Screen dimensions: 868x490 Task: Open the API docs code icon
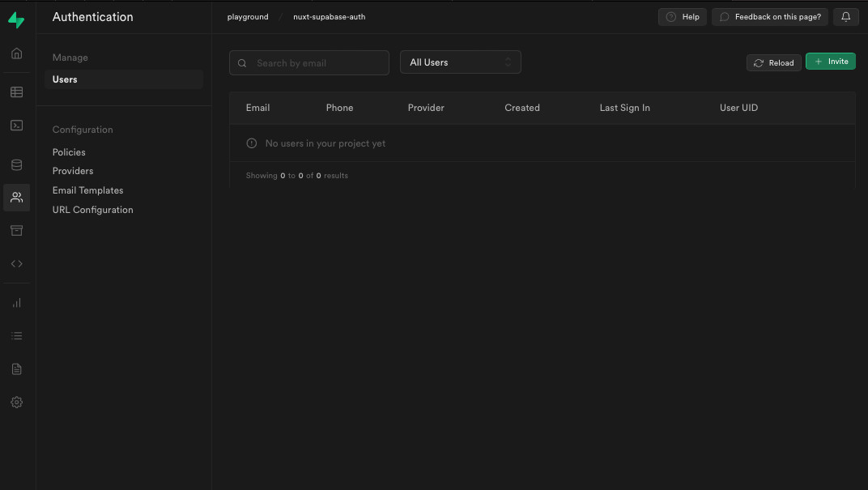click(x=16, y=263)
